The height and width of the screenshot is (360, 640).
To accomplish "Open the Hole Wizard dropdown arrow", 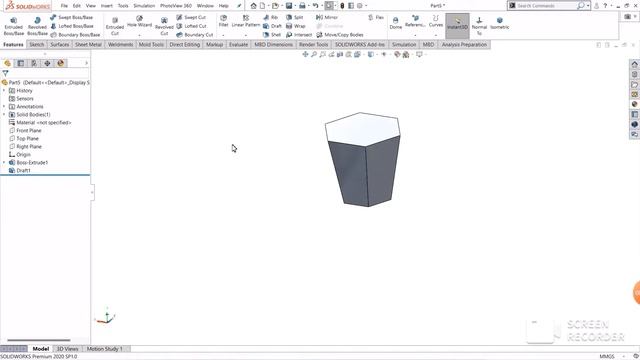I will point(139,35).
